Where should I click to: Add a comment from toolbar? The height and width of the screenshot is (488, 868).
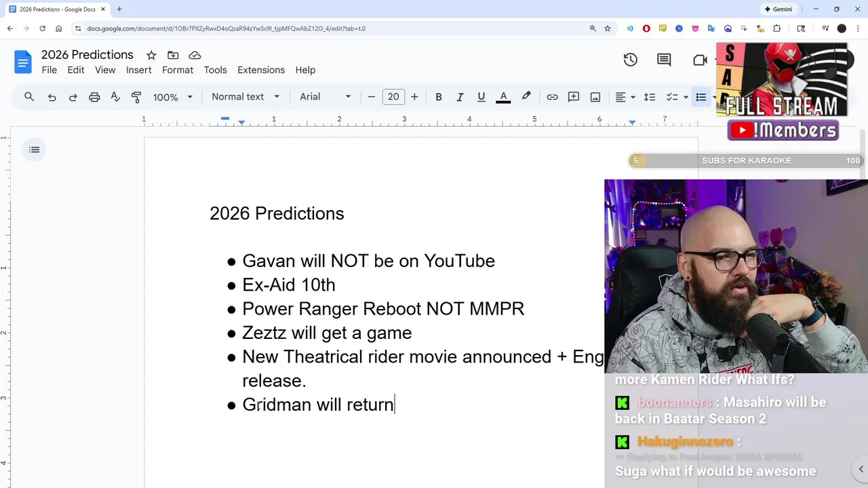pyautogui.click(x=574, y=97)
